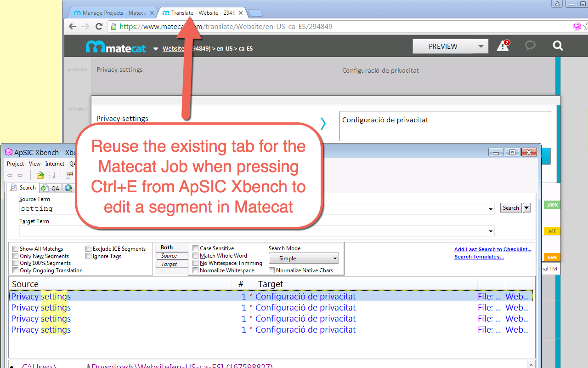
Task: Enable Case Sensitive search
Action: click(x=196, y=248)
